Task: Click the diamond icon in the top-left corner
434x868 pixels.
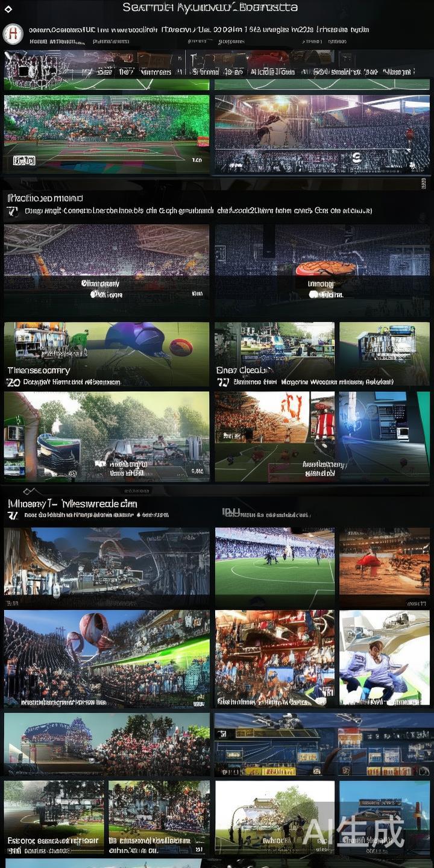Action: click(x=8, y=8)
